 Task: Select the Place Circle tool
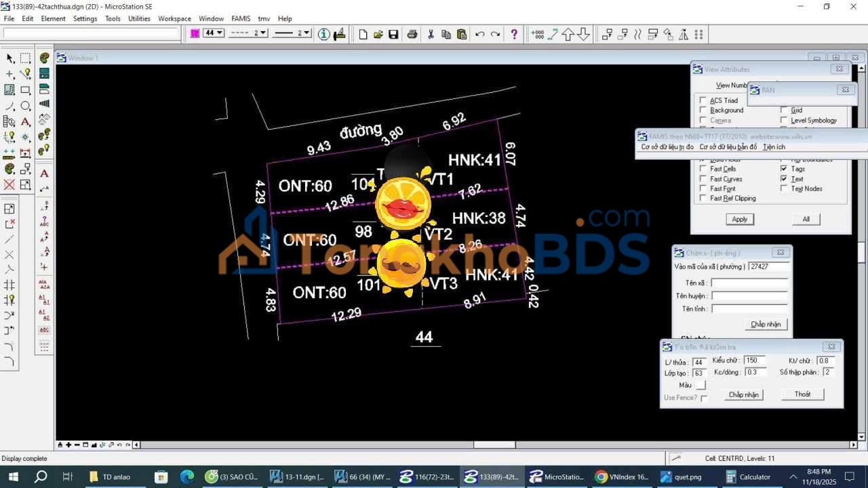(x=25, y=106)
